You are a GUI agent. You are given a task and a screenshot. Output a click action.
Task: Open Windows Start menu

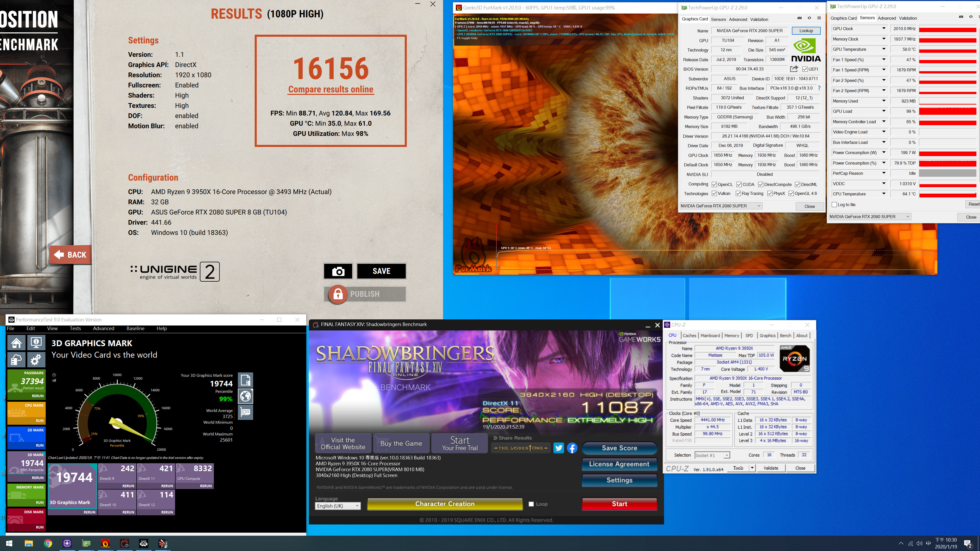9,543
